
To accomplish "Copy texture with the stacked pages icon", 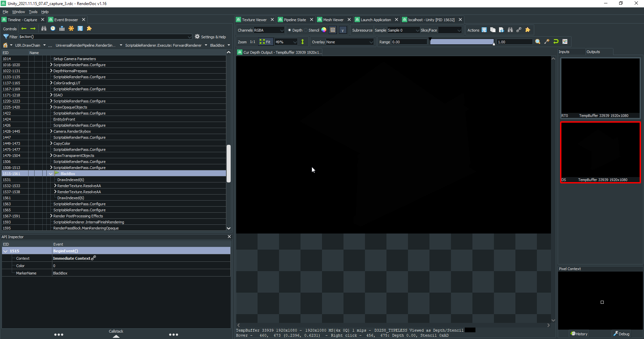I will point(493,30).
